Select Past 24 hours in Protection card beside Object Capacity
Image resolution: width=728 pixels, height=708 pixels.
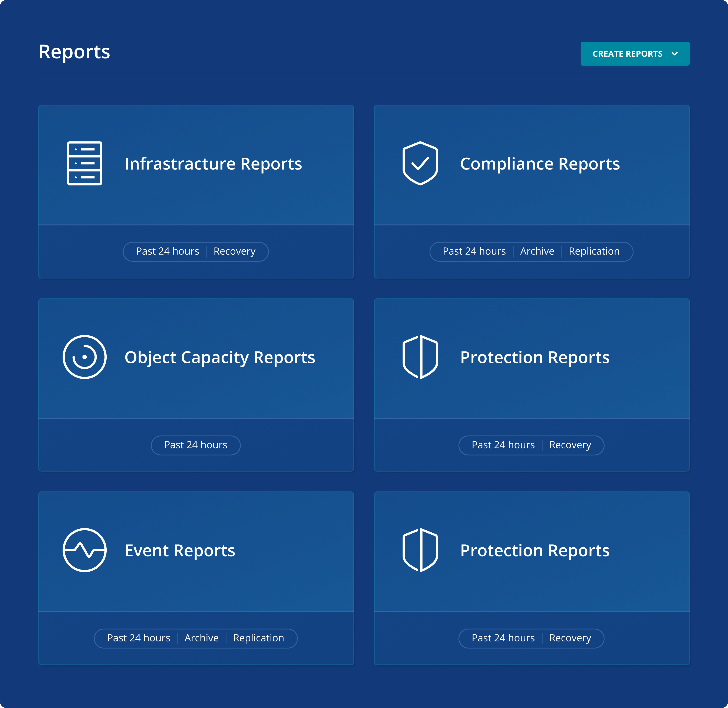coord(503,445)
